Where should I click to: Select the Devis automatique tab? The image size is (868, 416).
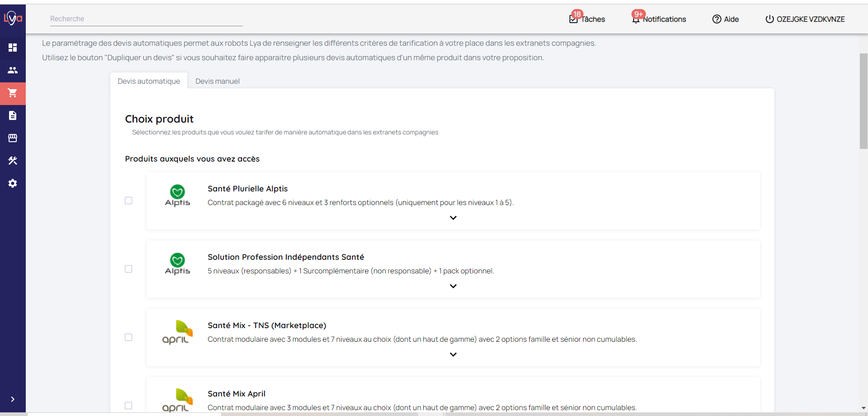pyautogui.click(x=149, y=81)
